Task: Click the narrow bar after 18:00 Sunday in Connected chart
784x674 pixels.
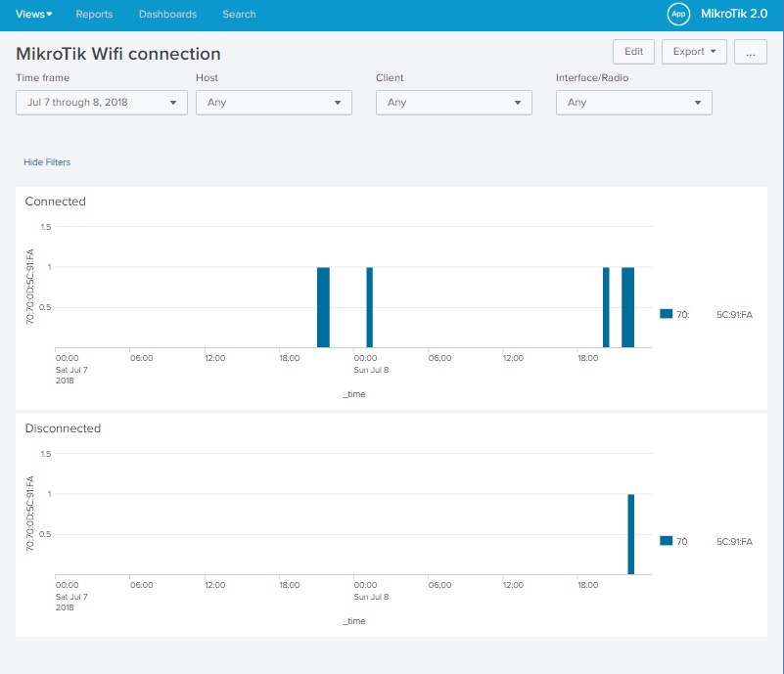Action: coord(606,307)
